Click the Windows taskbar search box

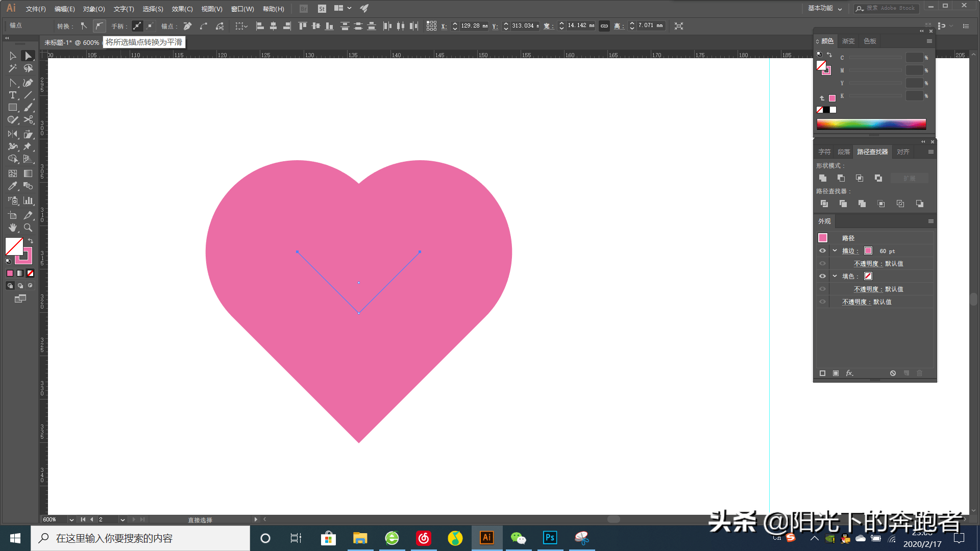point(140,538)
